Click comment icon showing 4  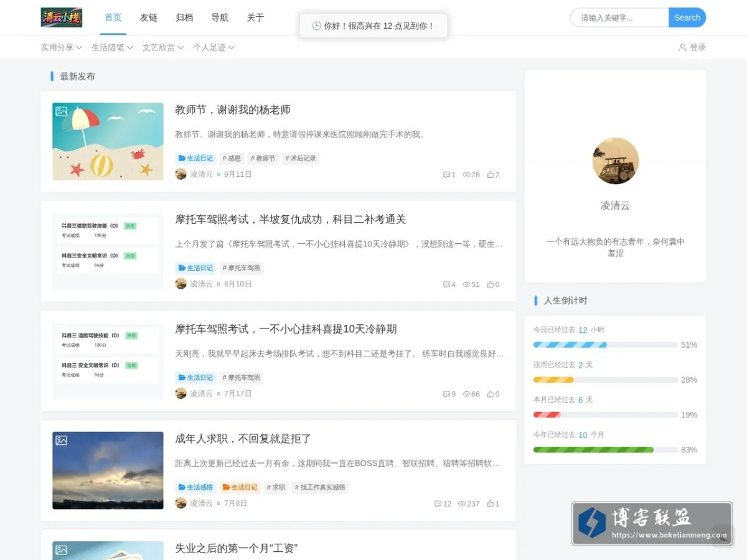[446, 284]
